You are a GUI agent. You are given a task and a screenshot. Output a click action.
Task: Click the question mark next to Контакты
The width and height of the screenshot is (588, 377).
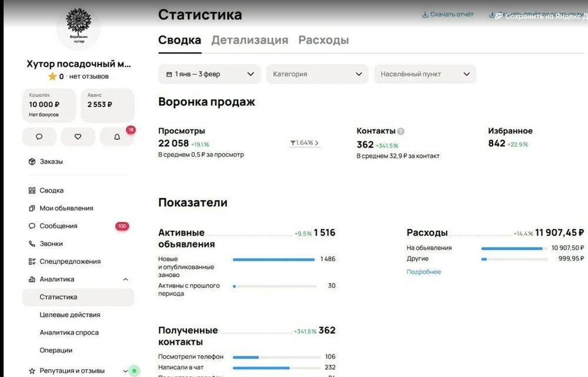[401, 132]
